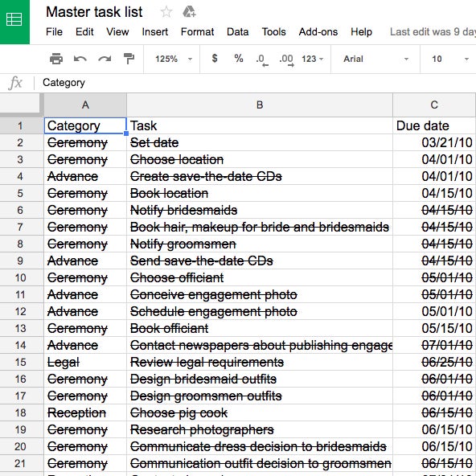Click the add to Drive icon

pos(189,12)
